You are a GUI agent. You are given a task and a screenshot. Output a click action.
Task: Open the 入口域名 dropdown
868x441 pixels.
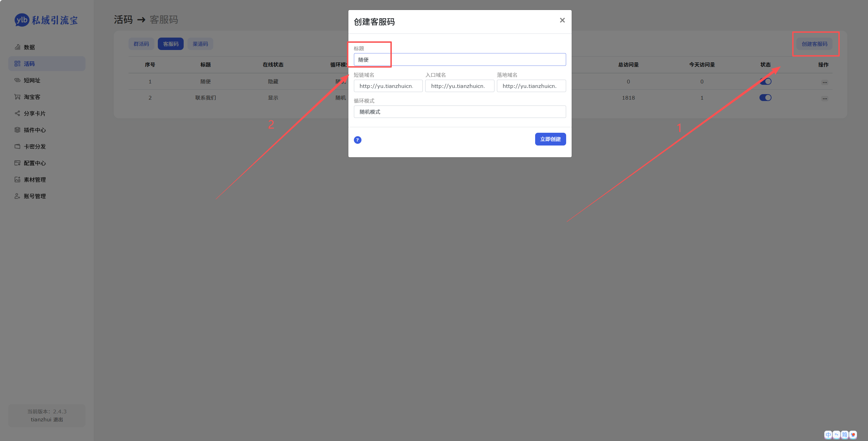coord(460,86)
